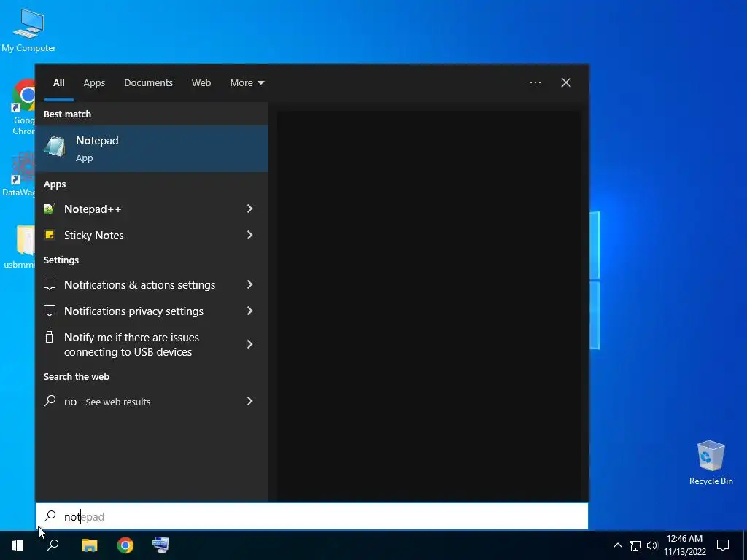Expand USB devices issue setting chevron
The image size is (747, 560).
(249, 344)
